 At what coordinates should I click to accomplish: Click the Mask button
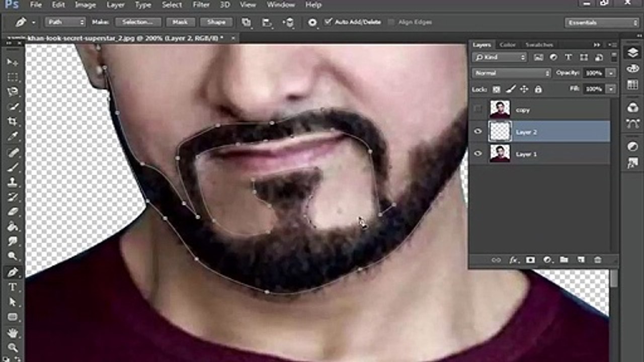(x=180, y=22)
